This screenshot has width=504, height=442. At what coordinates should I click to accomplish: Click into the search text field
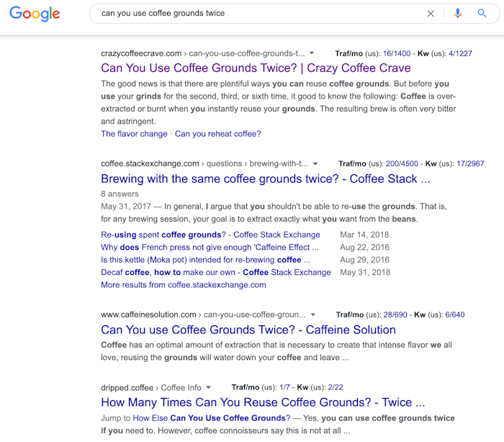click(252, 14)
